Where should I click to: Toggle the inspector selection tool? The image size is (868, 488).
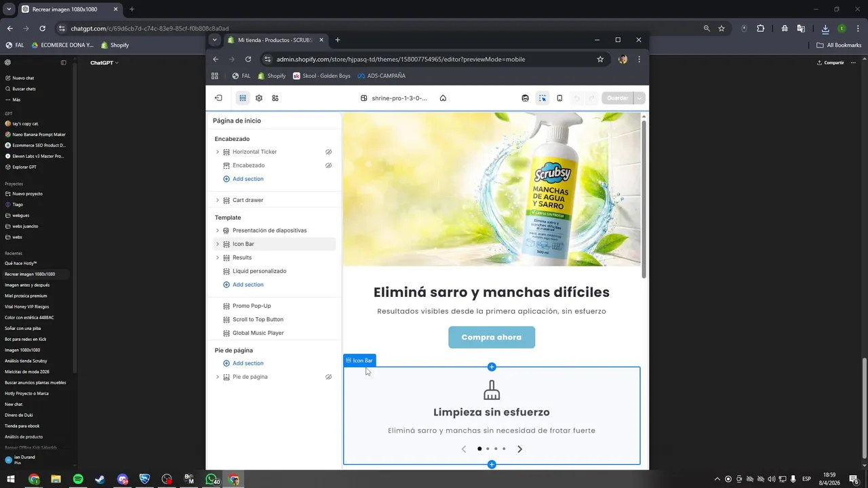pos(542,98)
